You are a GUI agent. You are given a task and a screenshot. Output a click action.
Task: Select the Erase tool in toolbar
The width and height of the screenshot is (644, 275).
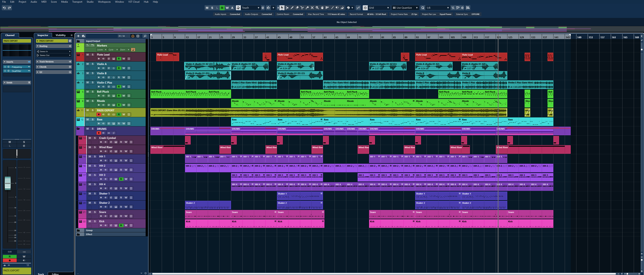click(297, 8)
